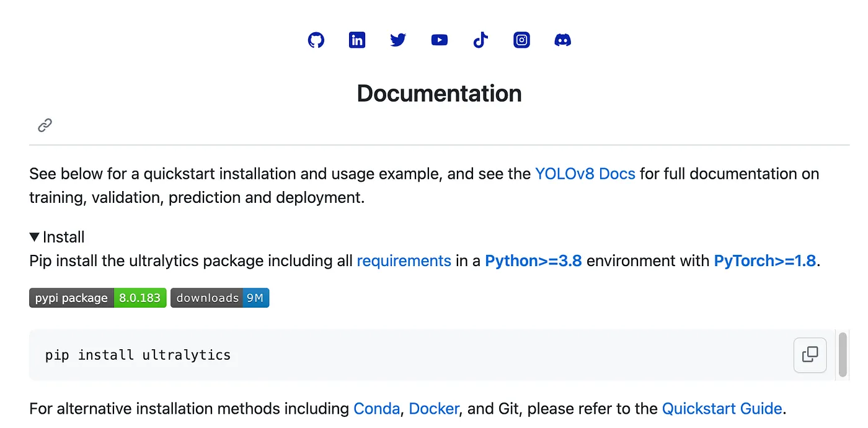Open the YOLOv8 Docs link
Viewport: 868px width, 428px height.
click(x=585, y=174)
